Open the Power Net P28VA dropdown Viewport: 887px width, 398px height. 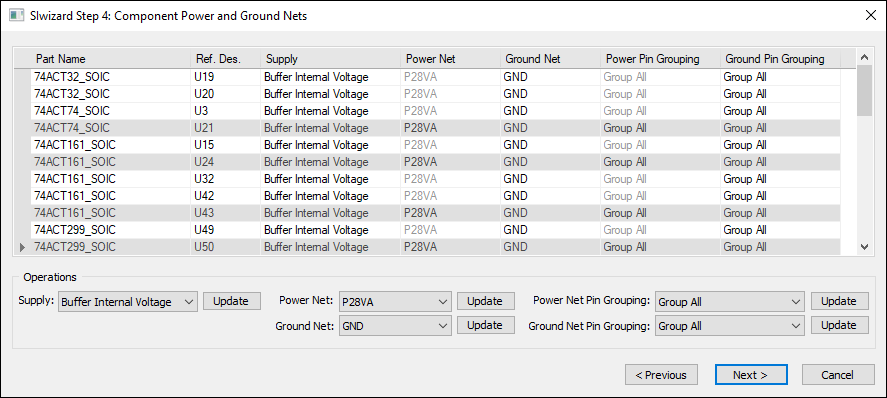click(395, 302)
